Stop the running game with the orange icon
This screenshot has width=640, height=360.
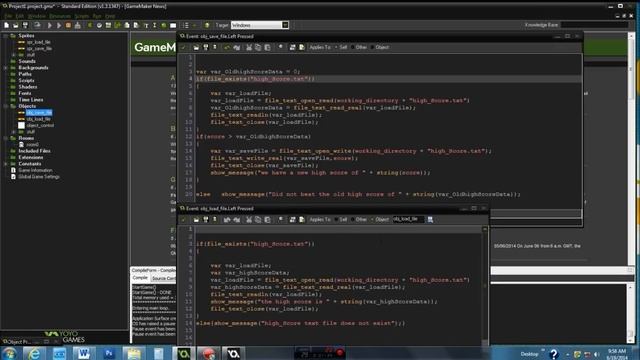tap(68, 25)
